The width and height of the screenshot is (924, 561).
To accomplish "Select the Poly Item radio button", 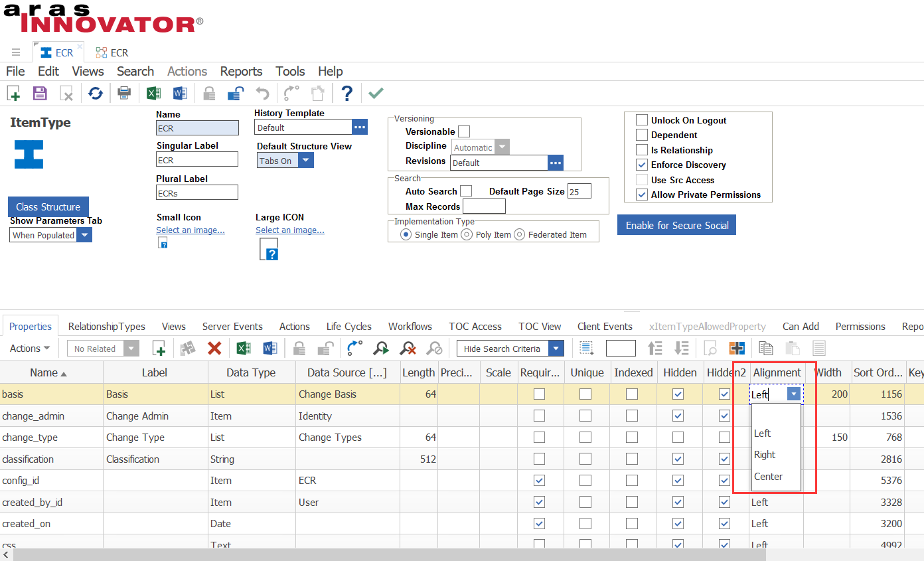I will 467,234.
